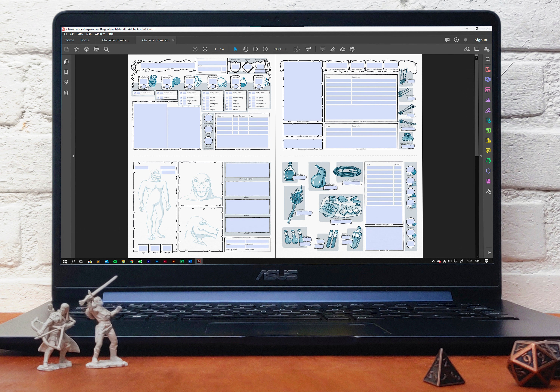
Task: Click the Sign In button
Action: 481,40
